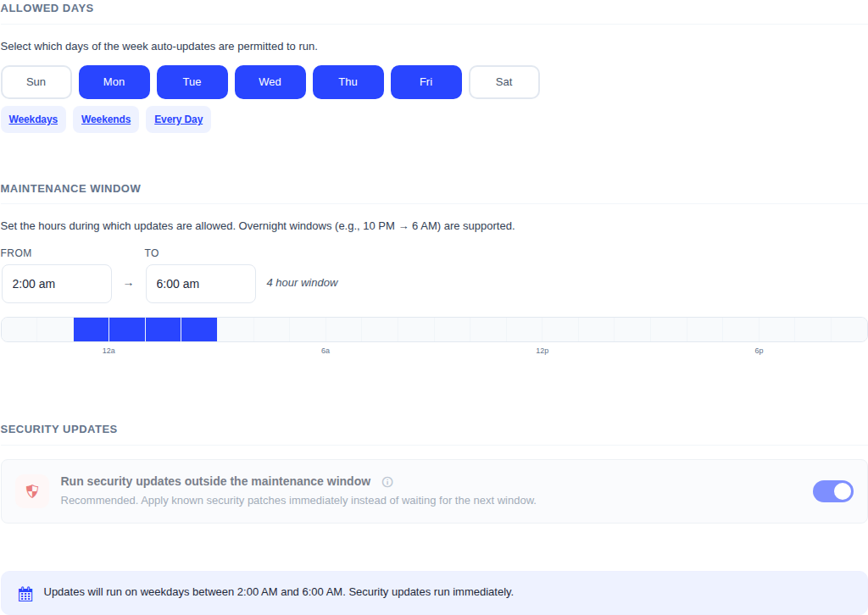Click the info icon next to security updates title
868x615 pixels.
(x=387, y=482)
